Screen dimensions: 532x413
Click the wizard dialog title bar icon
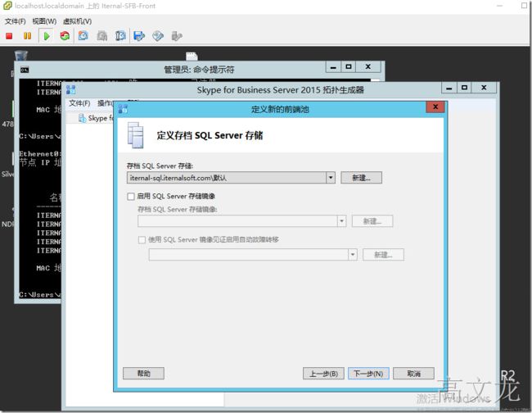[x=123, y=109]
